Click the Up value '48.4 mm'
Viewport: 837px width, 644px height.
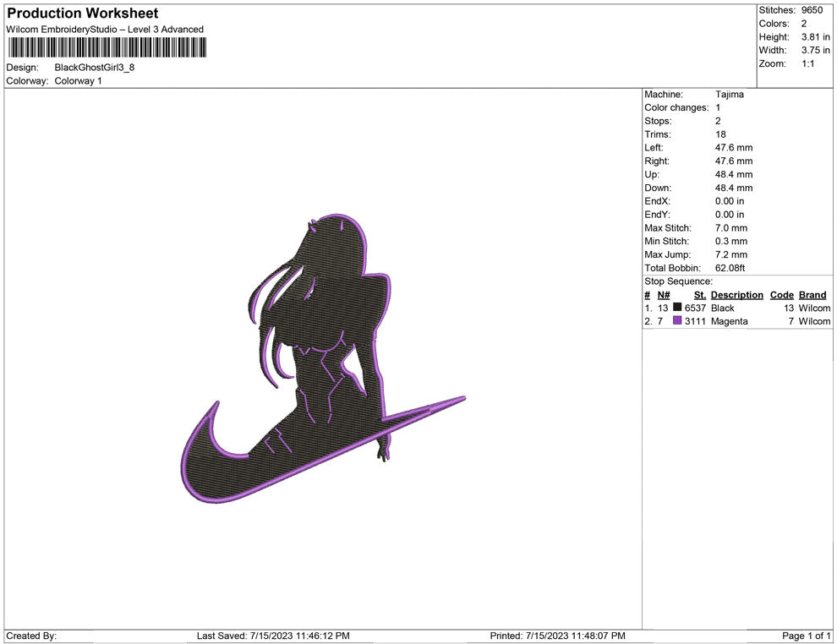(734, 174)
